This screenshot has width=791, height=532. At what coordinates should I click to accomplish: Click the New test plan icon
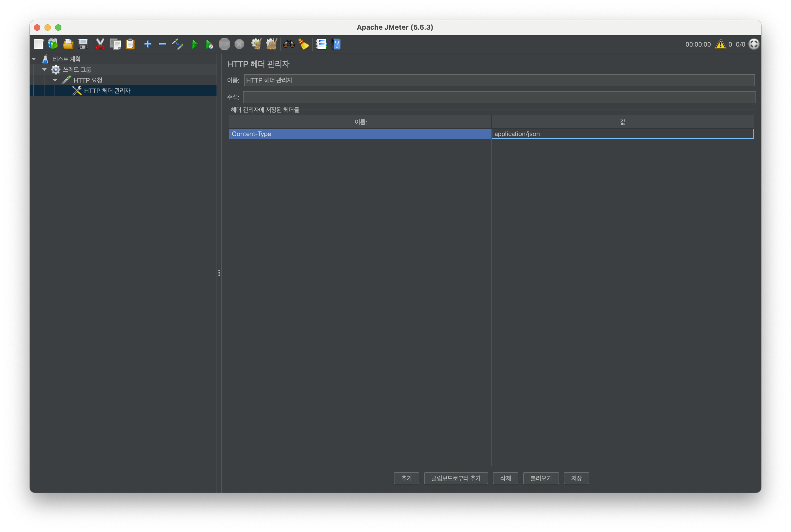[39, 44]
